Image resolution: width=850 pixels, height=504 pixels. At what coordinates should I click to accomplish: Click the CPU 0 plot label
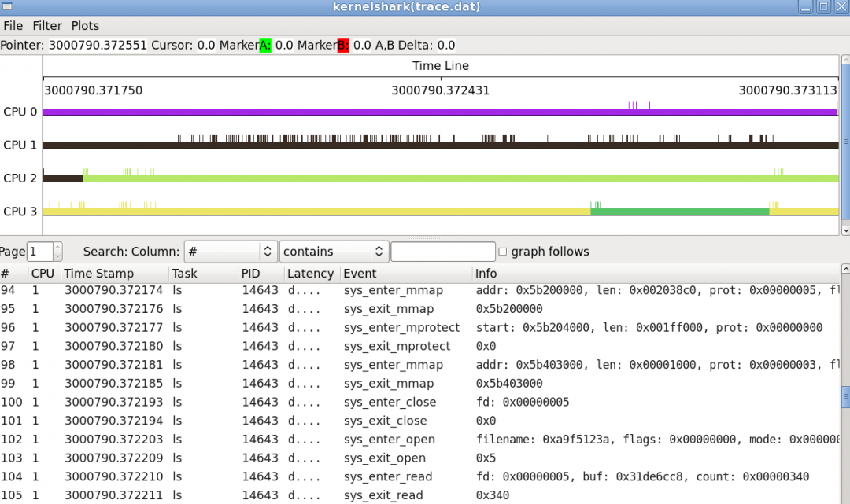(x=20, y=112)
